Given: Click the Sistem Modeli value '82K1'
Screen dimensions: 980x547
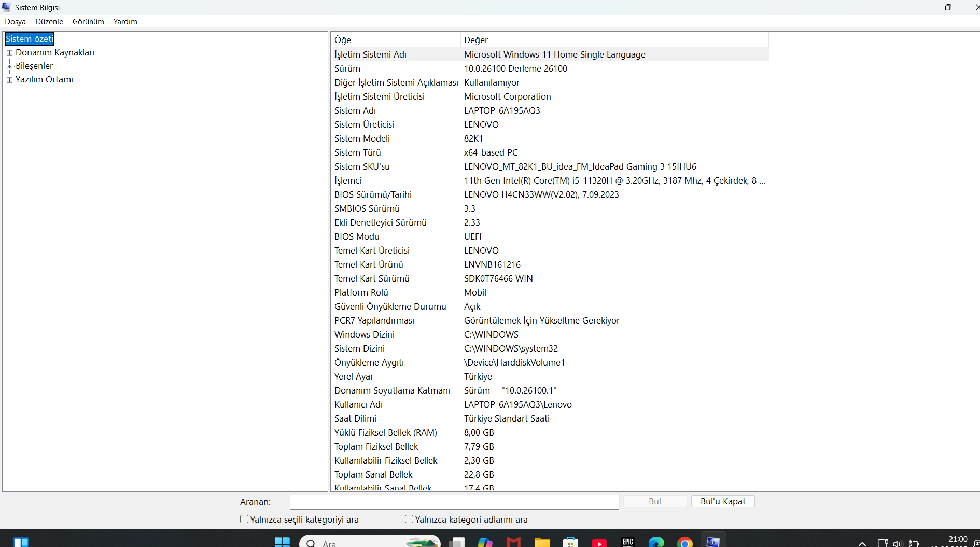Looking at the screenshot, I should [473, 138].
